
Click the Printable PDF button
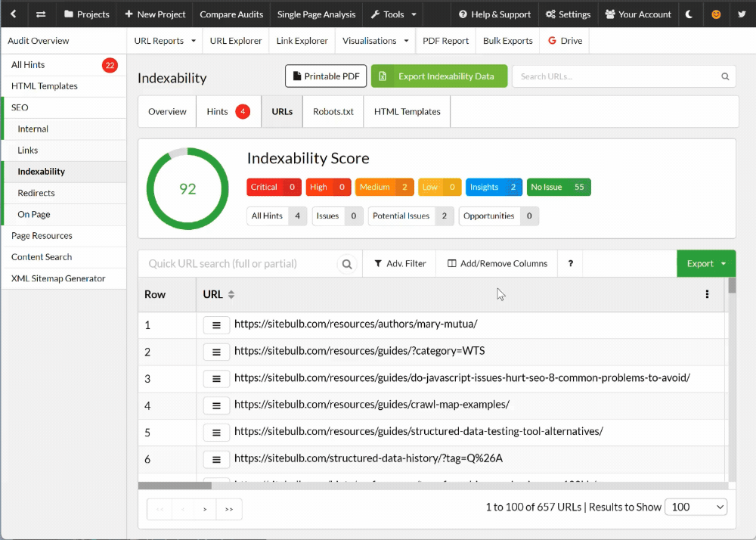click(x=326, y=76)
